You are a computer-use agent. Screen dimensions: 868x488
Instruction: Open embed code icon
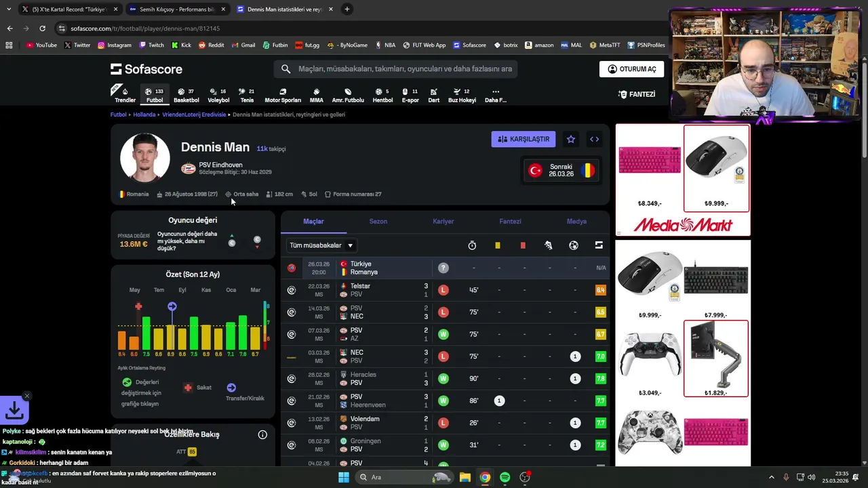594,139
